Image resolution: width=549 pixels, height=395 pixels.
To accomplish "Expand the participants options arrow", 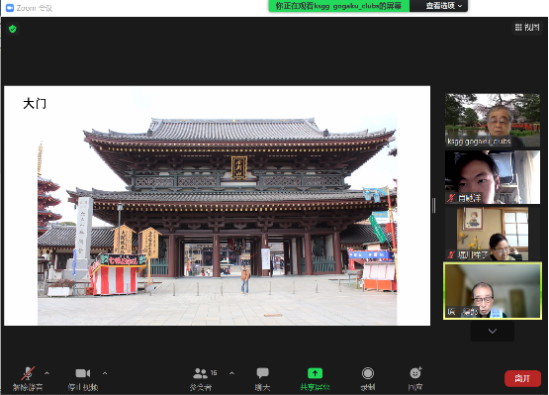I will coord(232,373).
